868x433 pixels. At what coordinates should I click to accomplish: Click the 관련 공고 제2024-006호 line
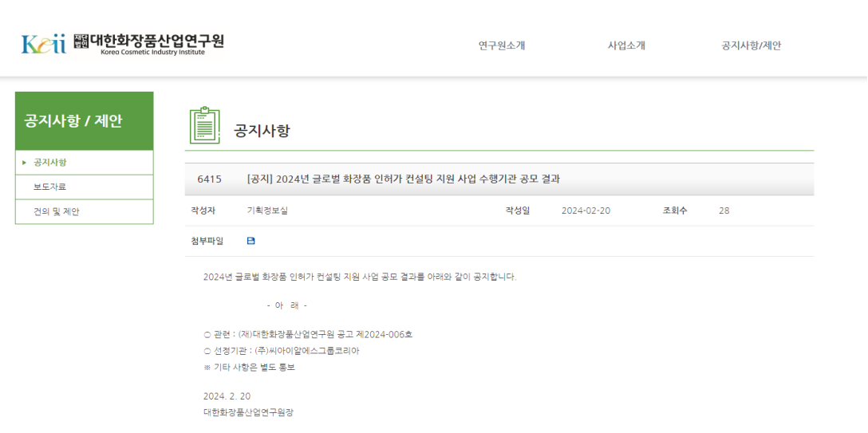pyautogui.click(x=308, y=334)
